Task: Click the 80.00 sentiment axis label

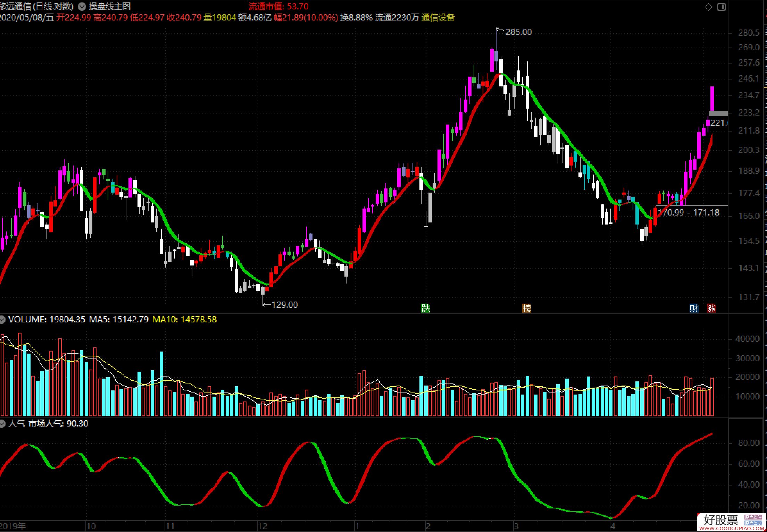Action: [749, 443]
